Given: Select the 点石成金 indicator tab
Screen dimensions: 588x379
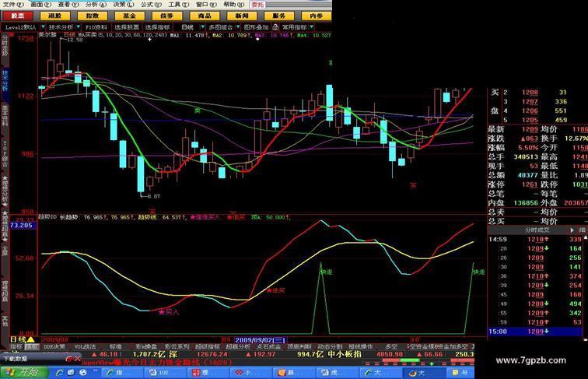Looking at the screenshot, I should (268, 347).
